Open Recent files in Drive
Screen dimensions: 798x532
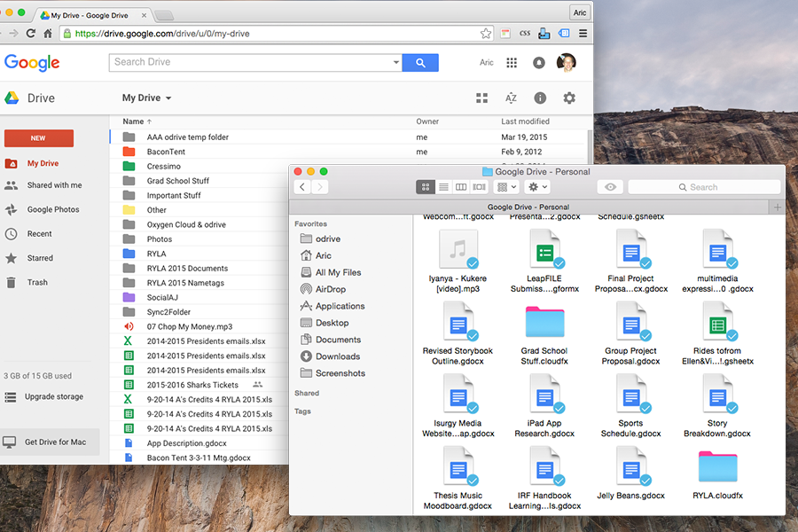(39, 234)
